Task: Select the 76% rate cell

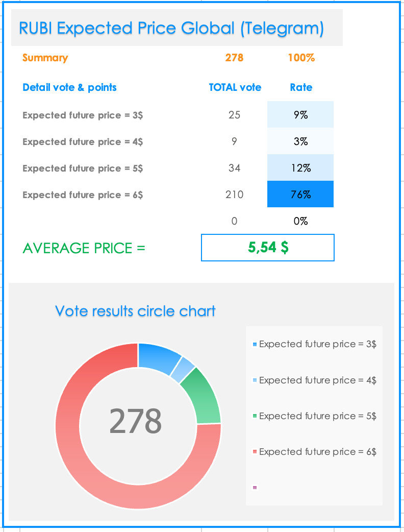Action: 300,194
